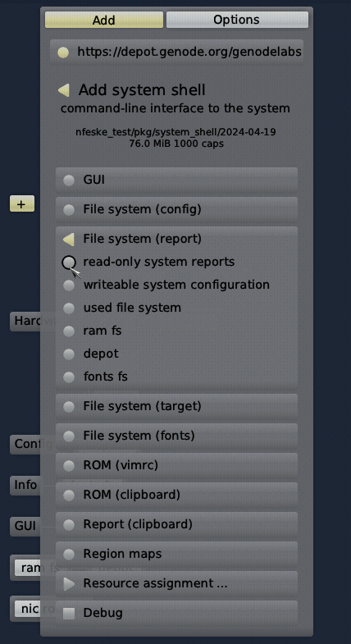Viewport: 351px width, 644px height.
Task: Click the GUI route bullet icon
Action: coord(69,180)
